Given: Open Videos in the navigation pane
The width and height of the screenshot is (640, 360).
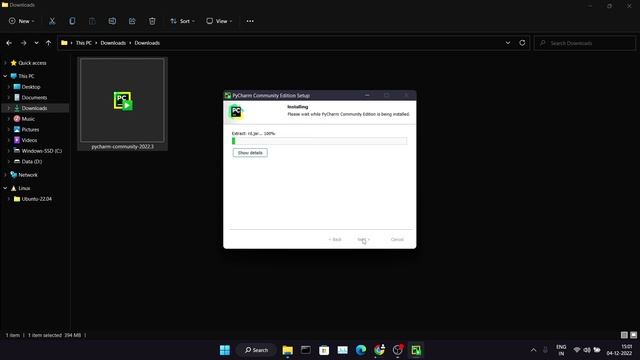Looking at the screenshot, I should [x=29, y=140].
